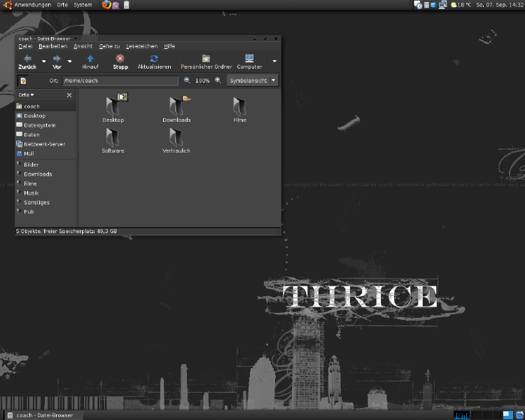This screenshot has height=420, width=525.
Task: Click the 100% zoom level label
Action: coord(202,80)
